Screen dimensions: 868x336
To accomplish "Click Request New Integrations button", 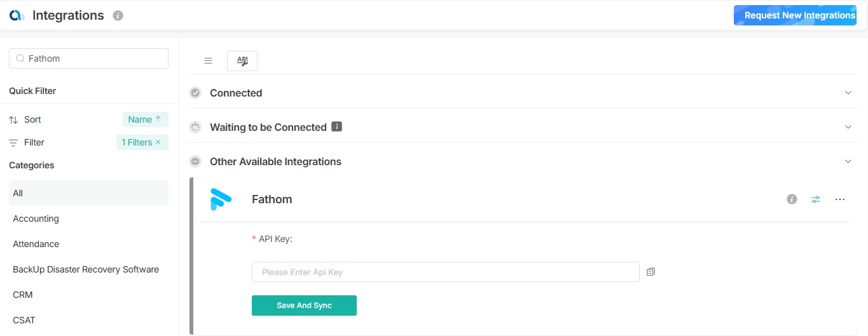I will click(799, 15).
